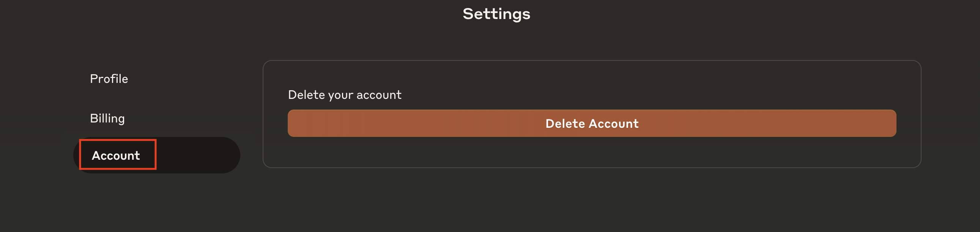The image size is (980, 232).
Task: View Billing settings section
Action: tap(107, 119)
